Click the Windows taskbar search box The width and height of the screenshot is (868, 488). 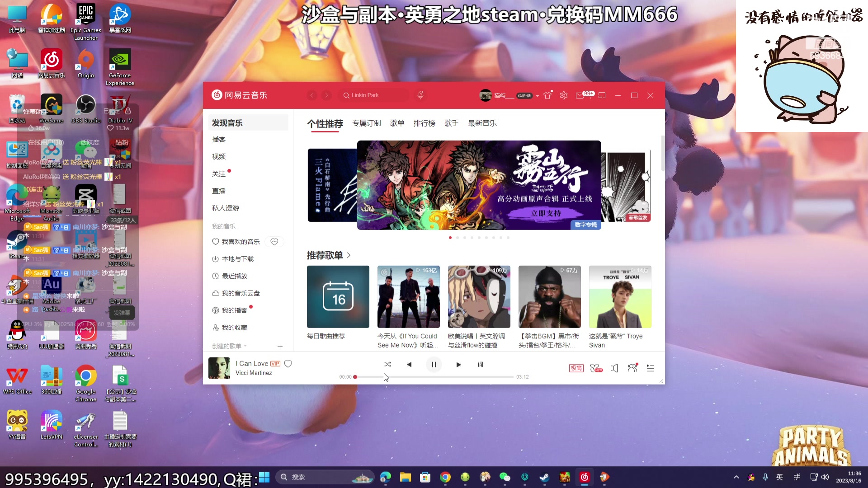pyautogui.click(x=325, y=477)
